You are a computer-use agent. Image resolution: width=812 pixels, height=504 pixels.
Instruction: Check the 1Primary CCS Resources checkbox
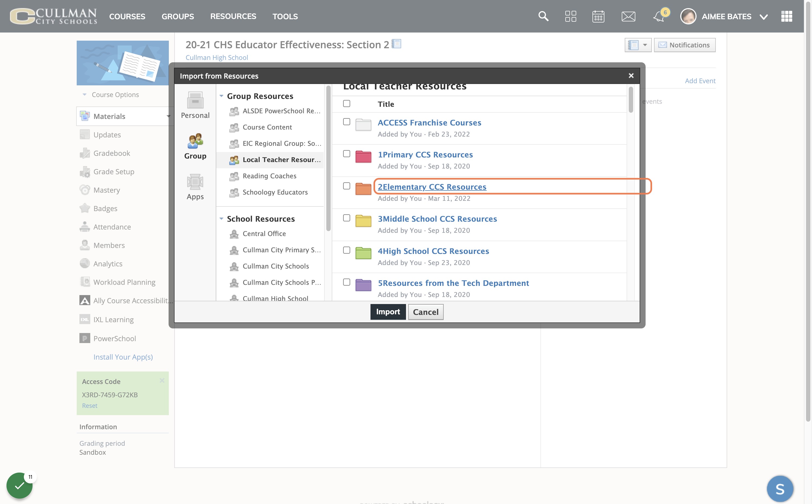click(347, 154)
